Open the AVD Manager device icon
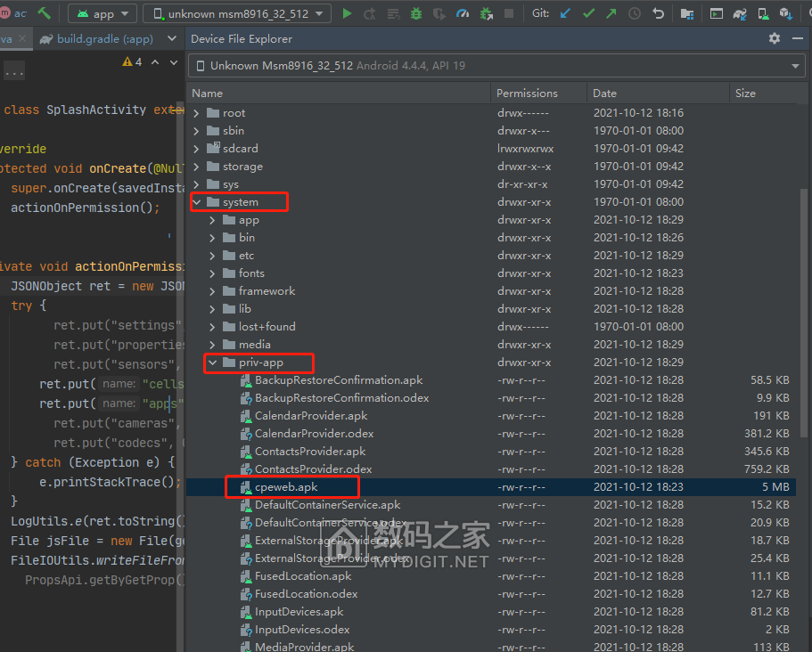Screen dimensions: 812x652 click(763, 13)
